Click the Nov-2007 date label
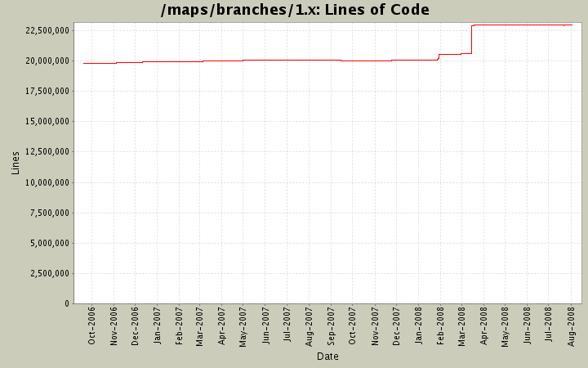The height and width of the screenshot is (368, 588). pos(374,326)
